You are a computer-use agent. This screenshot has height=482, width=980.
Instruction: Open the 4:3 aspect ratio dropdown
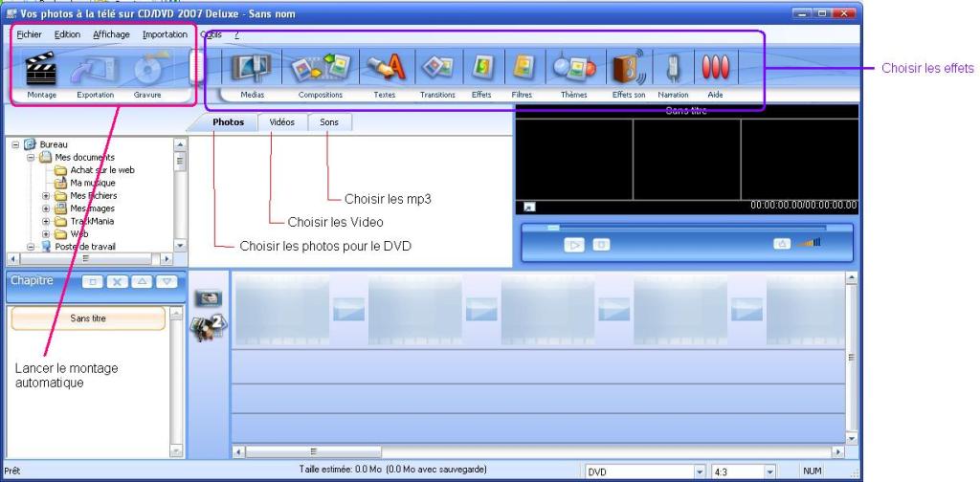(x=769, y=472)
